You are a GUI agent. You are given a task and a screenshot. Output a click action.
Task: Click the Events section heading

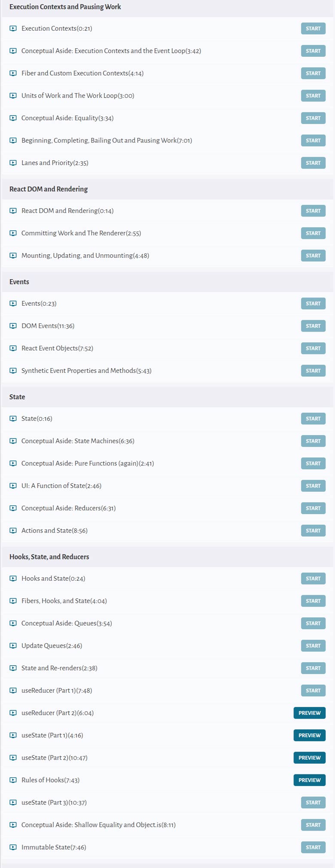point(19,282)
